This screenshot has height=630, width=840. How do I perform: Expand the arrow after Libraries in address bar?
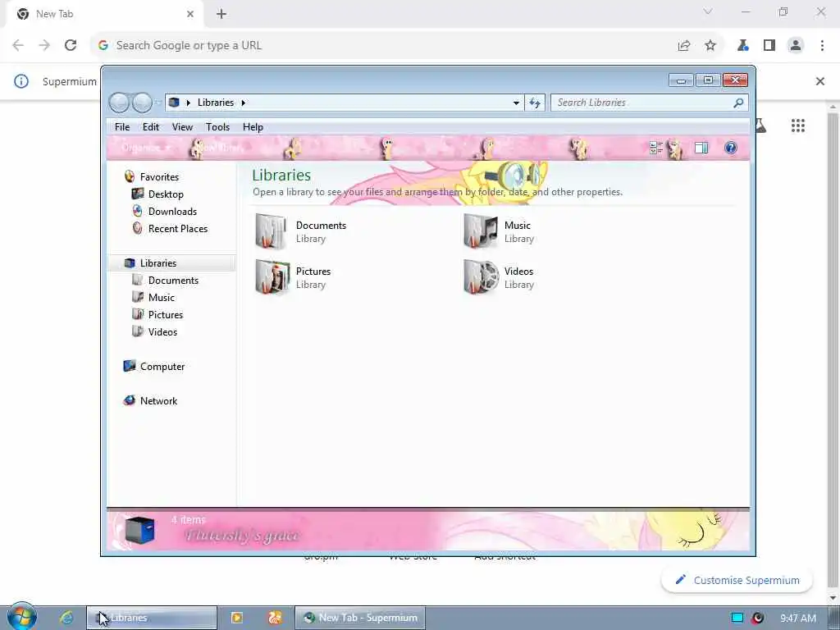tap(243, 103)
